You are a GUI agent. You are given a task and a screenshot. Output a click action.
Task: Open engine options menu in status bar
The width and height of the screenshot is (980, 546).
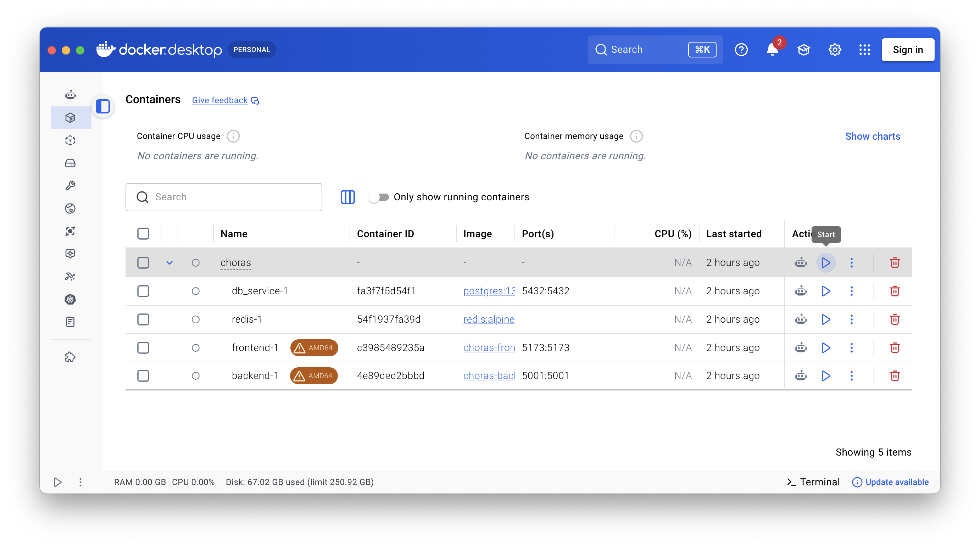point(80,482)
